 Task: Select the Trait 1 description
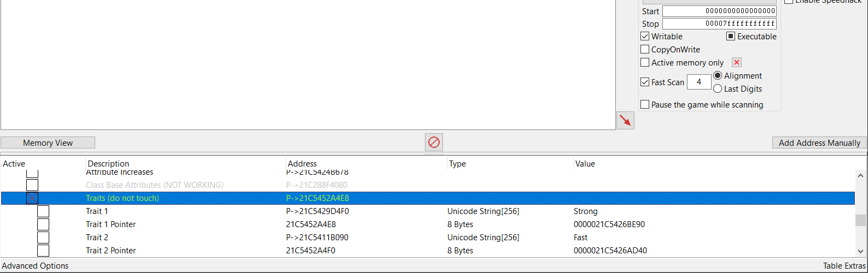[97, 211]
